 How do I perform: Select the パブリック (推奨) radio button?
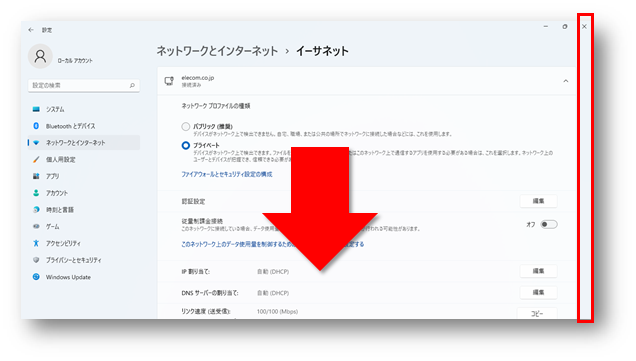point(185,127)
